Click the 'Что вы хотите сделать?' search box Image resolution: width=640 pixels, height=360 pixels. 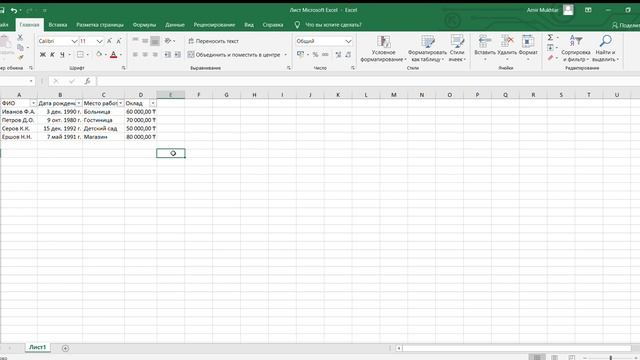point(333,25)
